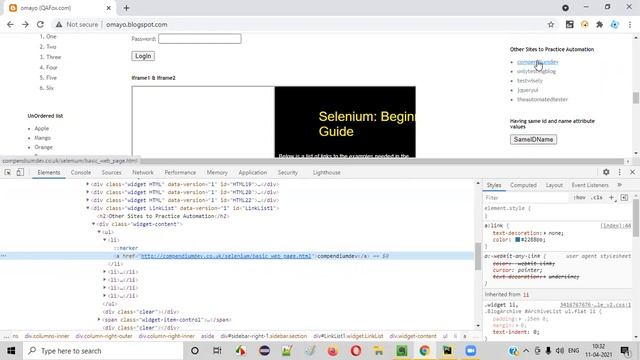Add new style rule with plus icon

coord(611,198)
